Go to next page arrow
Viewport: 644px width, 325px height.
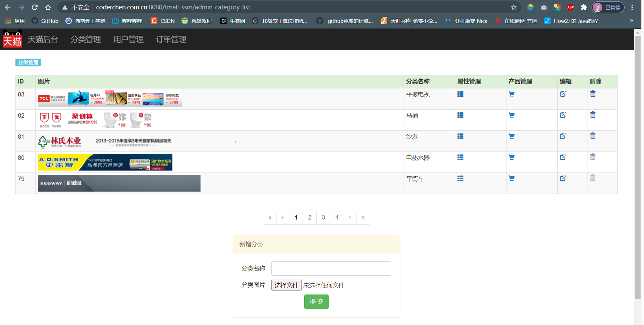pos(350,218)
